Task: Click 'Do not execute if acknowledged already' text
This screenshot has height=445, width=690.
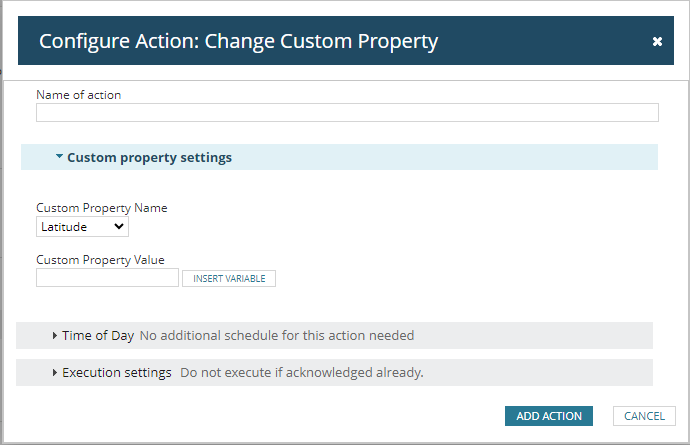Action: [302, 373]
